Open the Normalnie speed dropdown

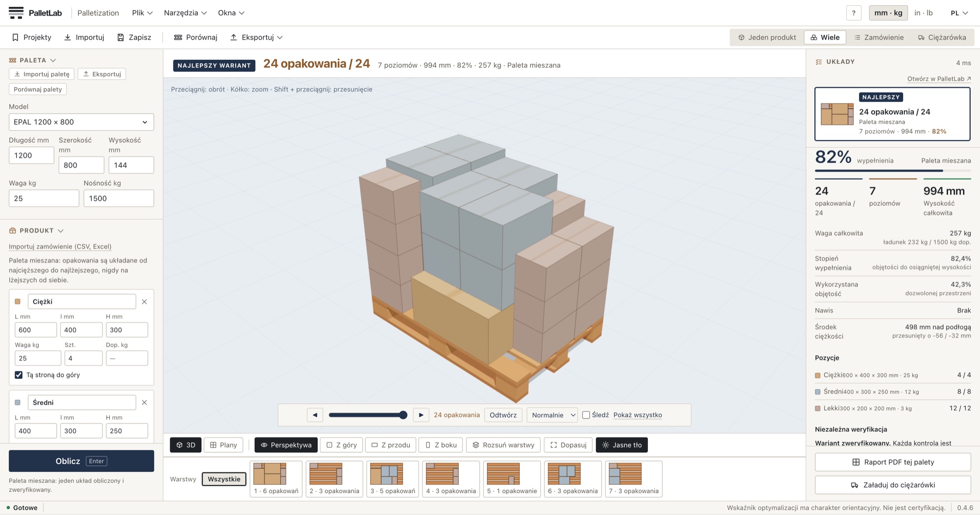pos(552,415)
